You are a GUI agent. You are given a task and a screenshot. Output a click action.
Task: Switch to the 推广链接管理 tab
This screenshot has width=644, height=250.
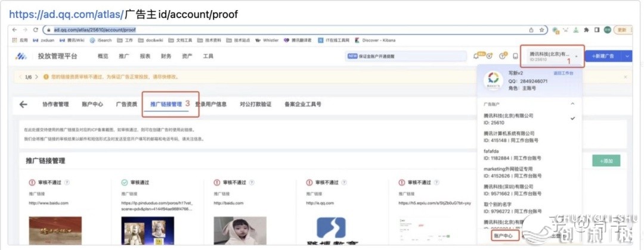[x=166, y=104]
